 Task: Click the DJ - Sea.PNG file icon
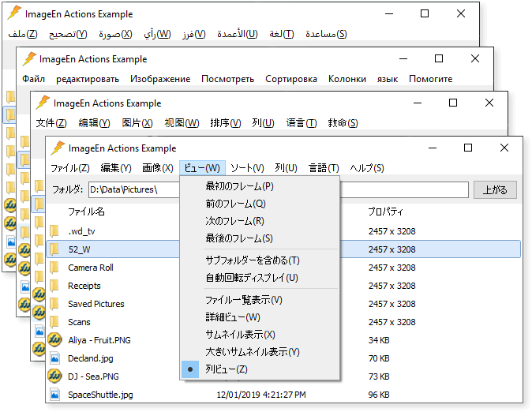tap(54, 376)
